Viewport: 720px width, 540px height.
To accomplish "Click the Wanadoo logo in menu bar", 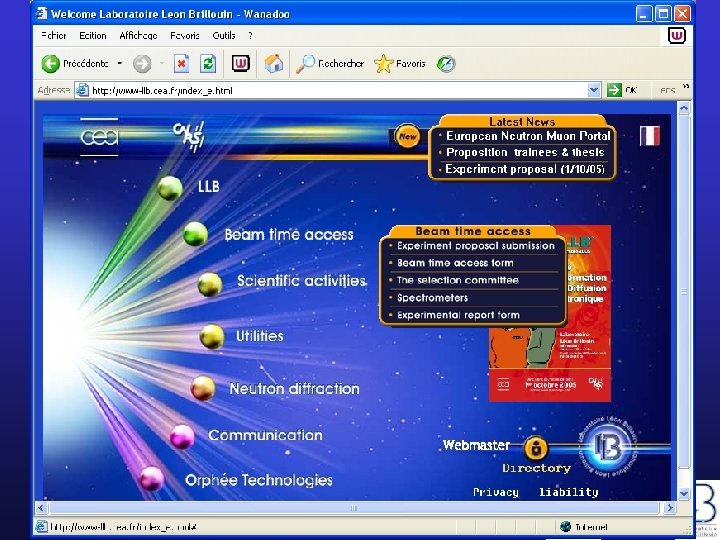I will (676, 35).
